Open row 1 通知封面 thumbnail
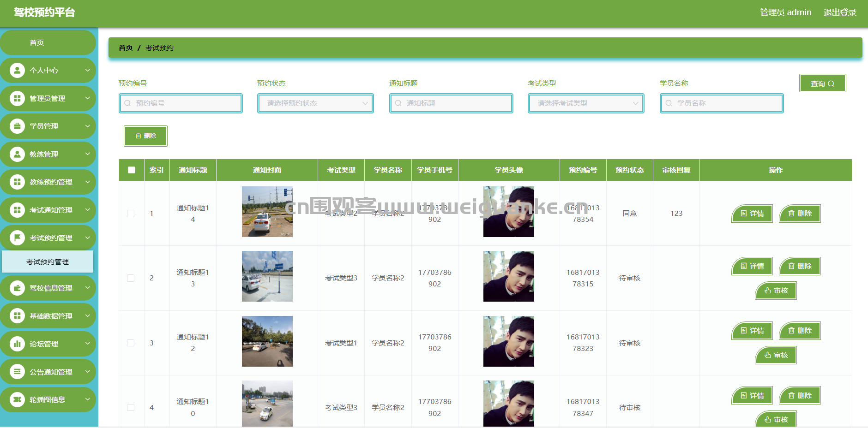The width and height of the screenshot is (868, 428). click(267, 212)
